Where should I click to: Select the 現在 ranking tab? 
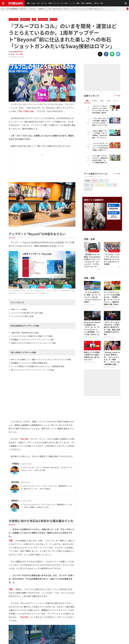[87, 101]
